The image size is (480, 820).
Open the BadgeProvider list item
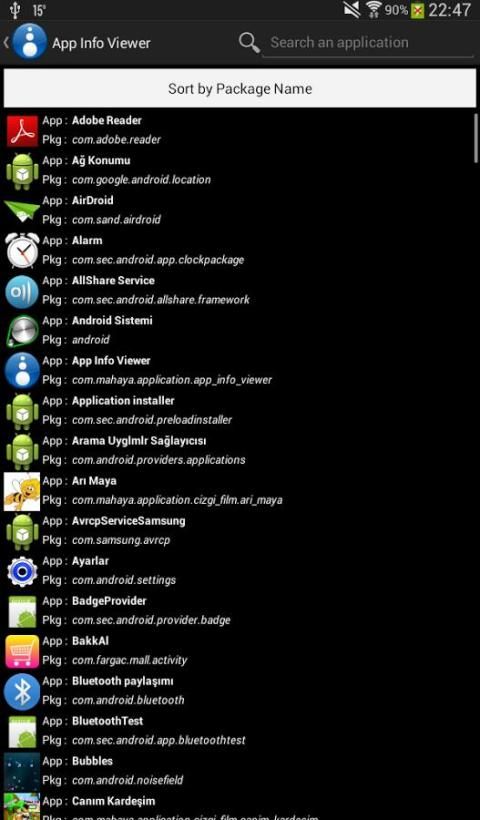tap(238, 611)
